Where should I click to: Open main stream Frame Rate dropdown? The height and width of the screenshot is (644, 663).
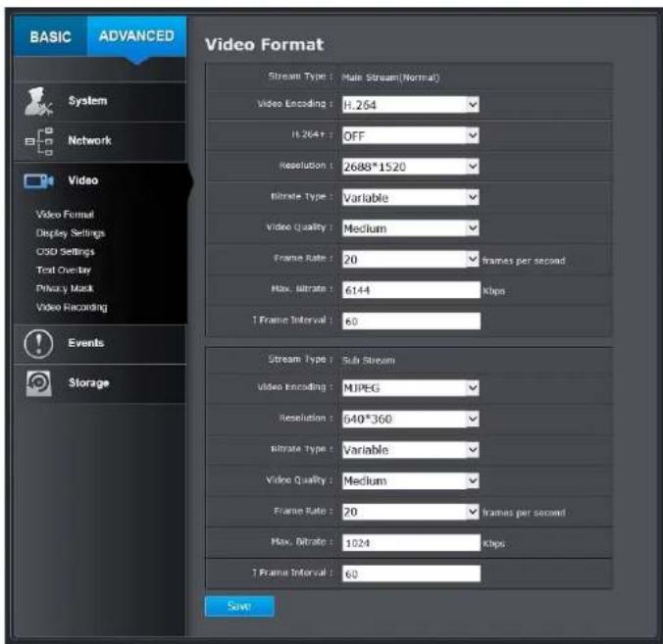coord(410,259)
